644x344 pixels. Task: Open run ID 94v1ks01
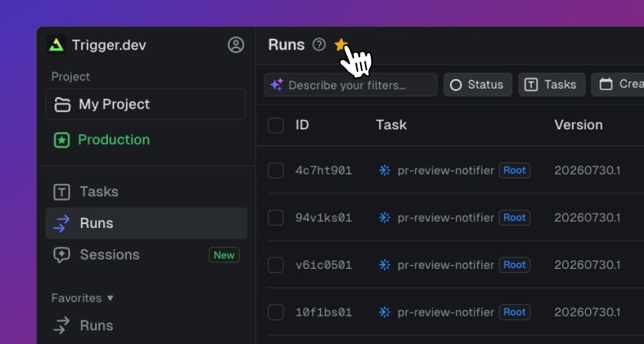point(323,217)
